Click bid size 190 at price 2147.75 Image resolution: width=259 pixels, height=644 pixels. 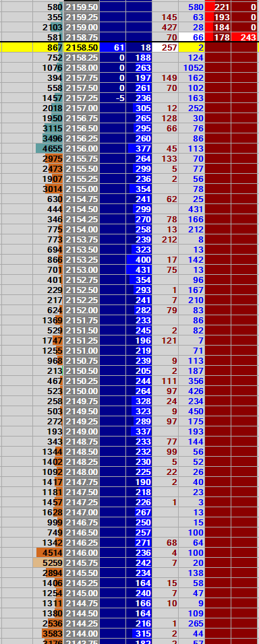pyautogui.click(x=139, y=482)
